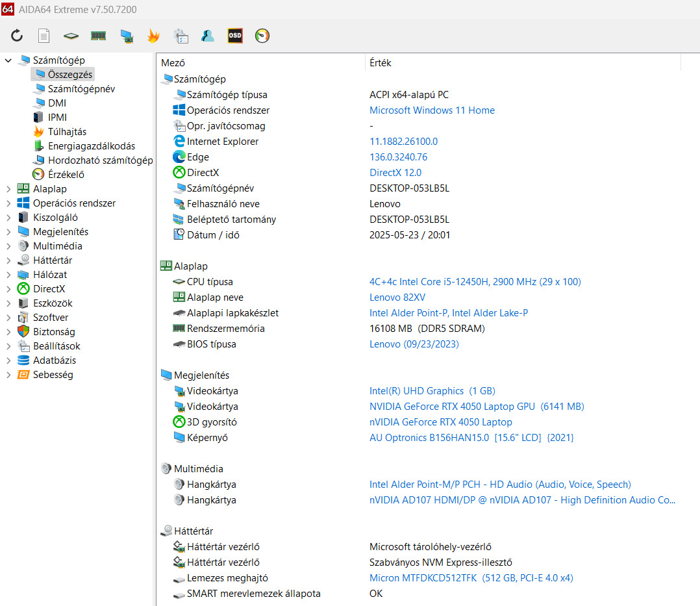The width and height of the screenshot is (700, 606).
Task: Click the CPU chip toolbar icon
Action: click(x=71, y=36)
